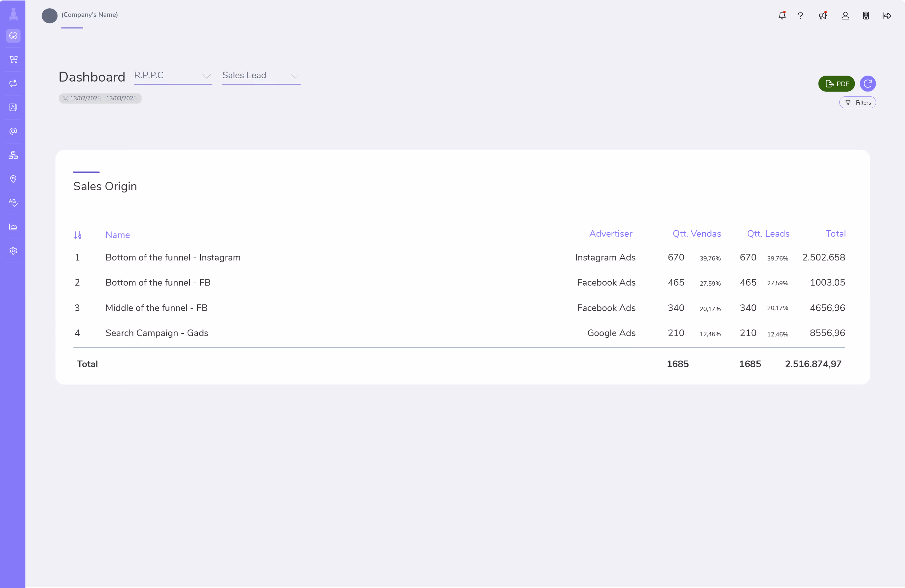Click the round refresh button
The width and height of the screenshot is (905, 588).
(868, 84)
